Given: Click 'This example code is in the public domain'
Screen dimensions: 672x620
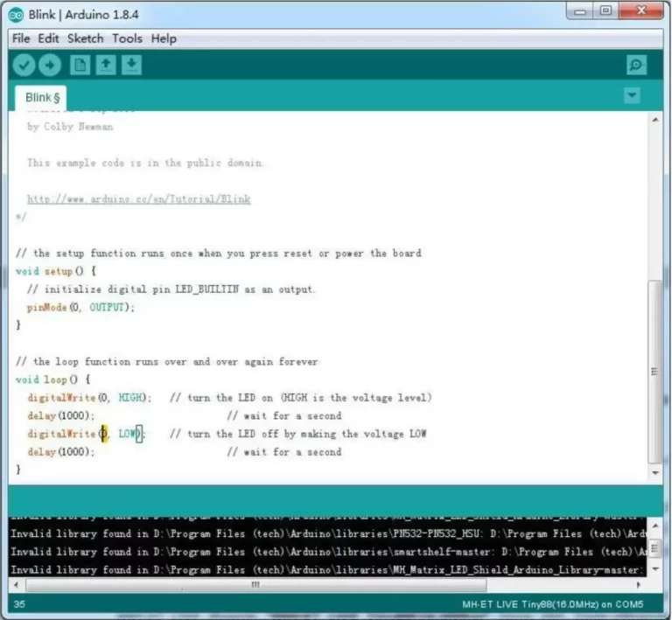Looking at the screenshot, I should [x=145, y=164].
